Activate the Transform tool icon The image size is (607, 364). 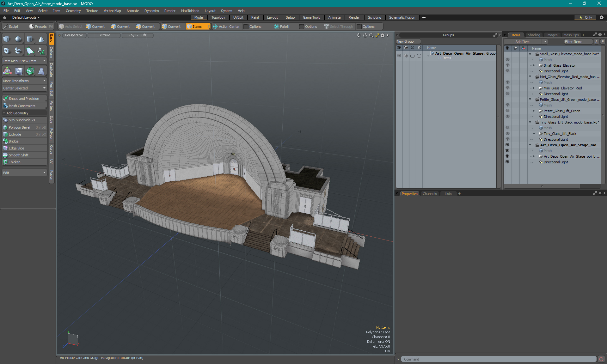point(7,71)
